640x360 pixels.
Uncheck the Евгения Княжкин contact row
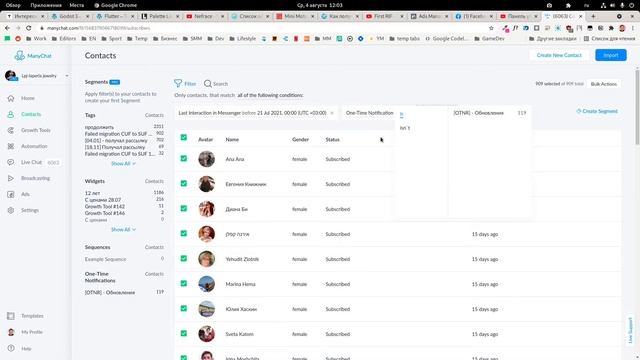click(184, 183)
